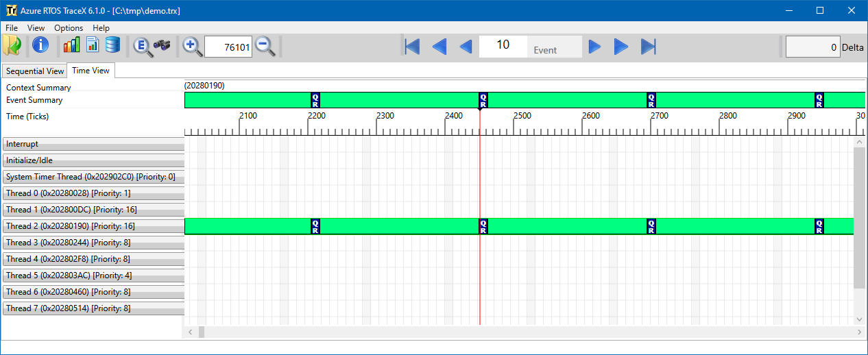
Task: Step to the next event with small right arrow
Action: 594,46
